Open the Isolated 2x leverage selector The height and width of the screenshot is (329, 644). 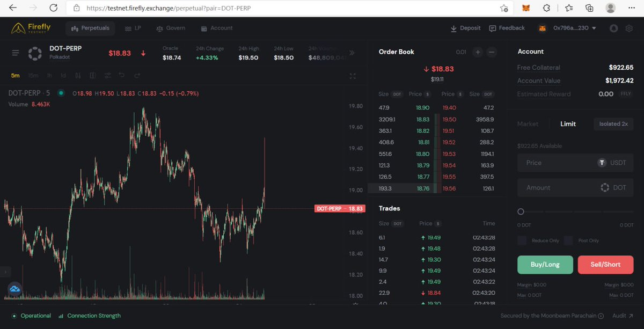point(613,124)
